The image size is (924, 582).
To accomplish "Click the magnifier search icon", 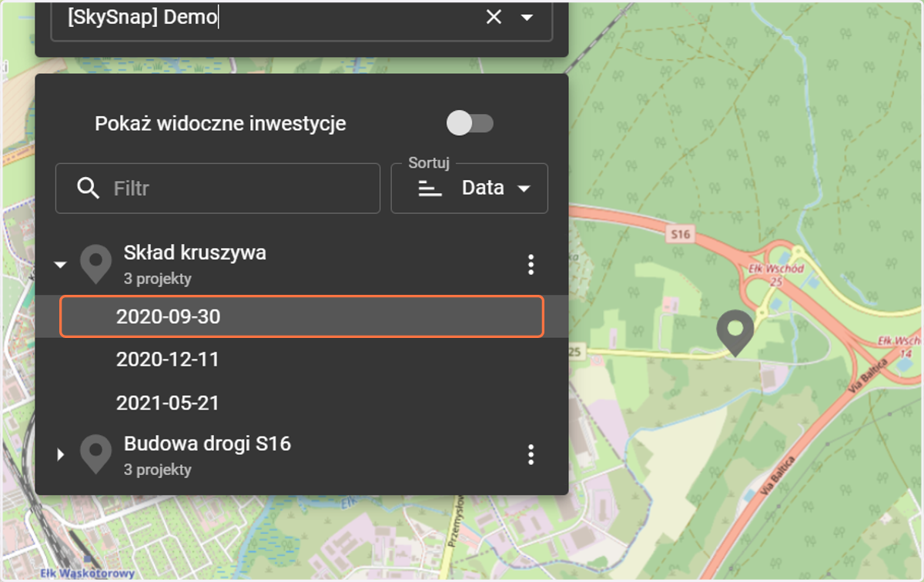I will pyautogui.click(x=89, y=188).
